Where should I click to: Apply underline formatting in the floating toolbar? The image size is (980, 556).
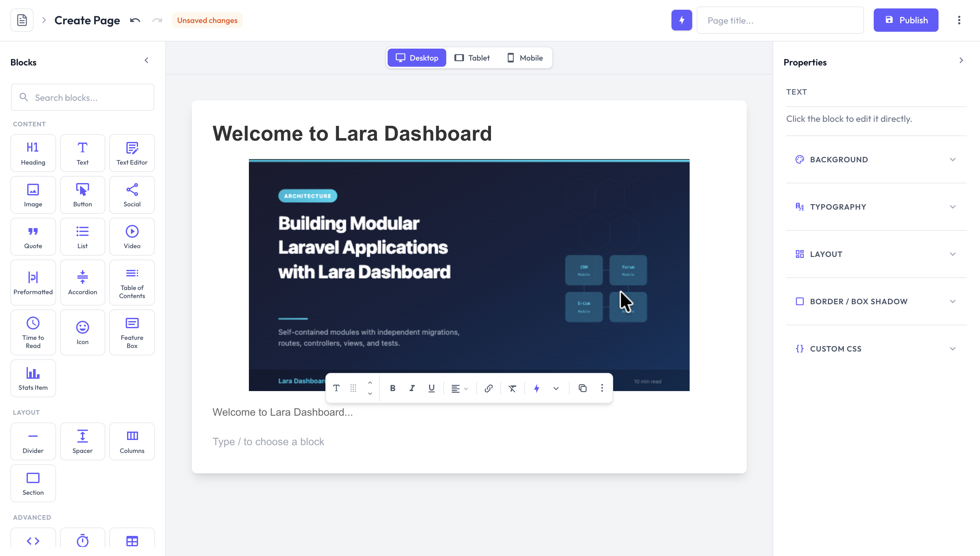(431, 388)
